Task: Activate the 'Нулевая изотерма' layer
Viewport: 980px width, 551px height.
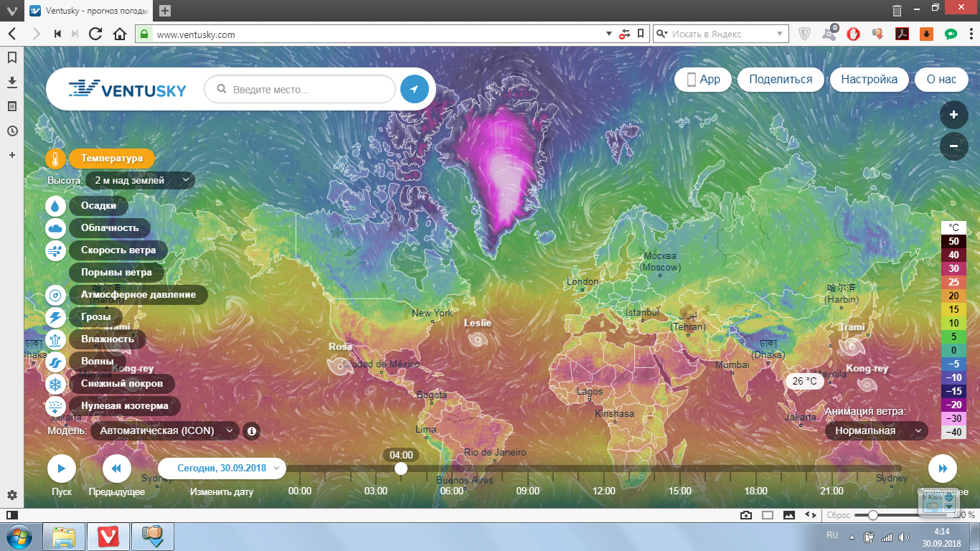Action: point(124,406)
